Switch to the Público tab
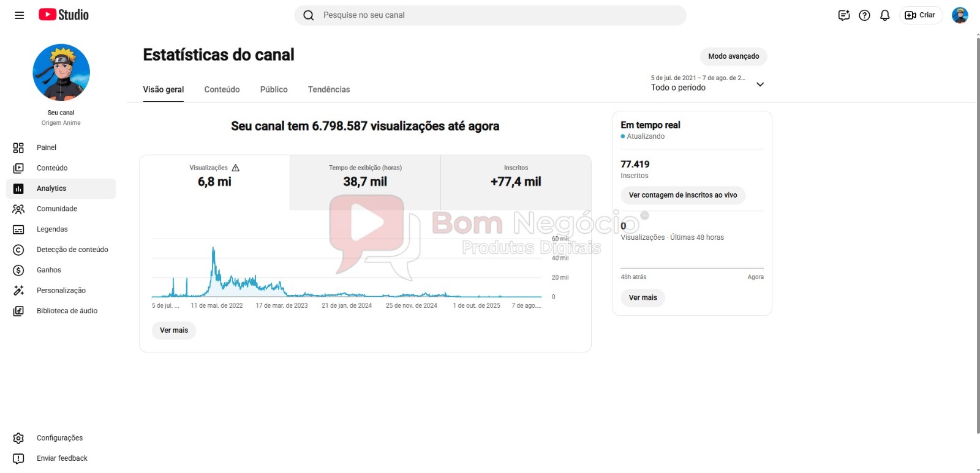 pos(274,89)
